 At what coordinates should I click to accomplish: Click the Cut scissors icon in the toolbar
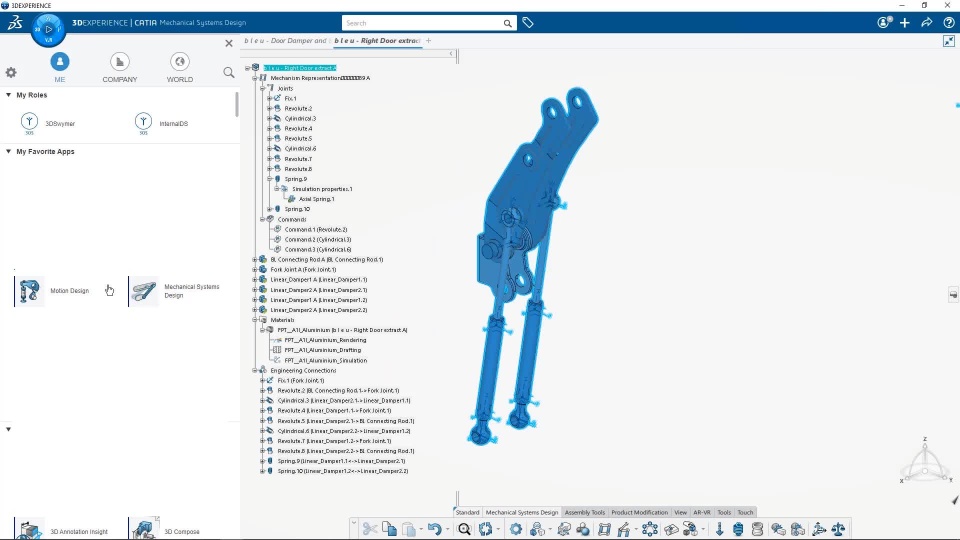click(x=369, y=529)
